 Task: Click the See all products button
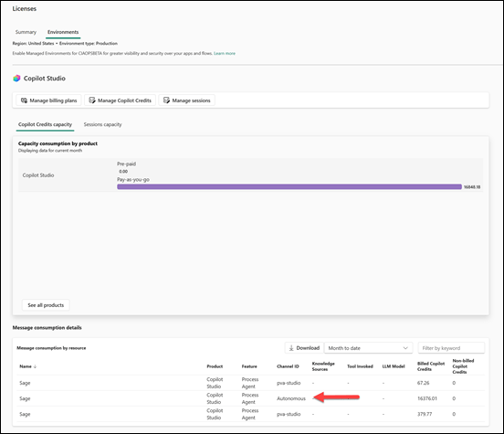pyautogui.click(x=46, y=305)
